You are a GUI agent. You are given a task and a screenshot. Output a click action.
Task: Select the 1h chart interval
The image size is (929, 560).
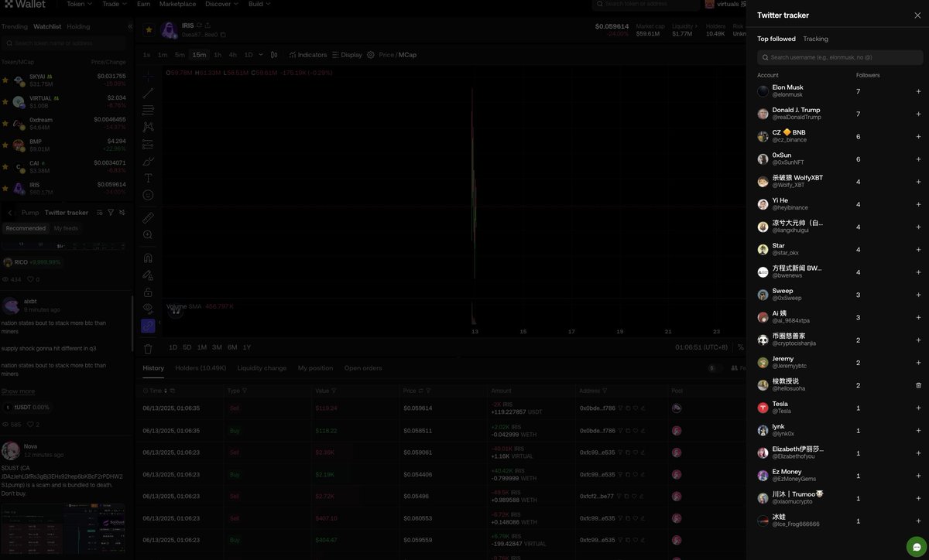[218, 55]
